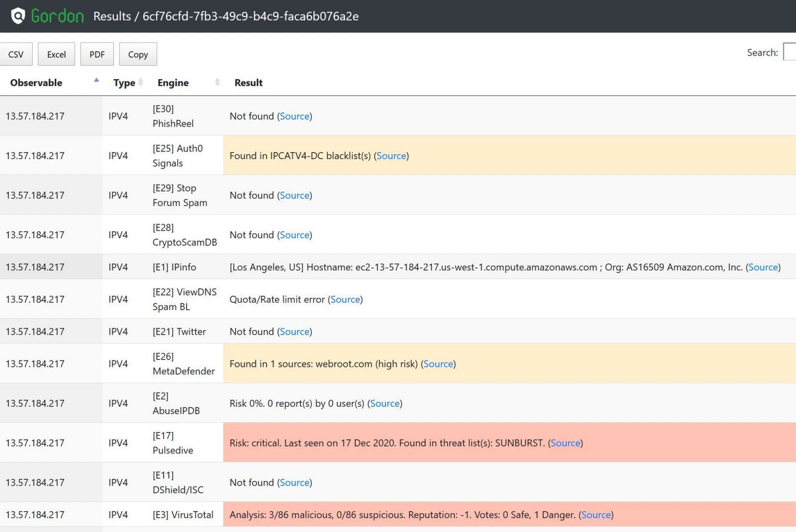796x532 pixels.
Task: Click the Risk 0% AbuseIPDB result
Action: 297,403
